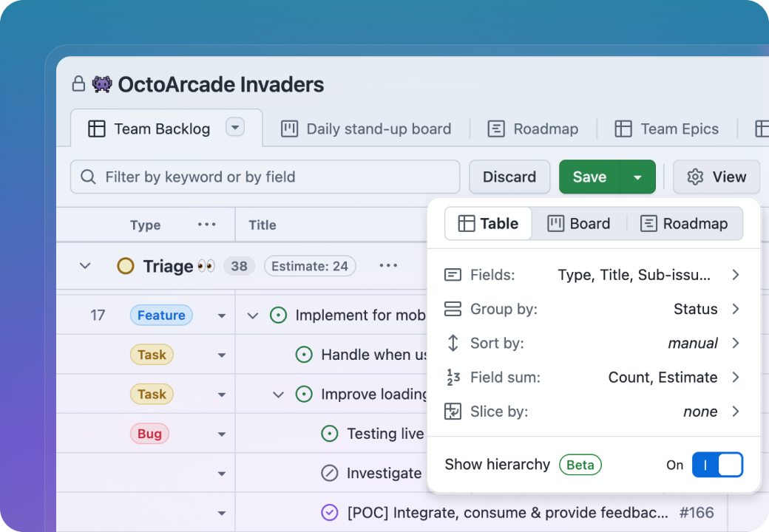Select the Roadmap layout in the view menu
Screen dimensions: 769x532
684,224
